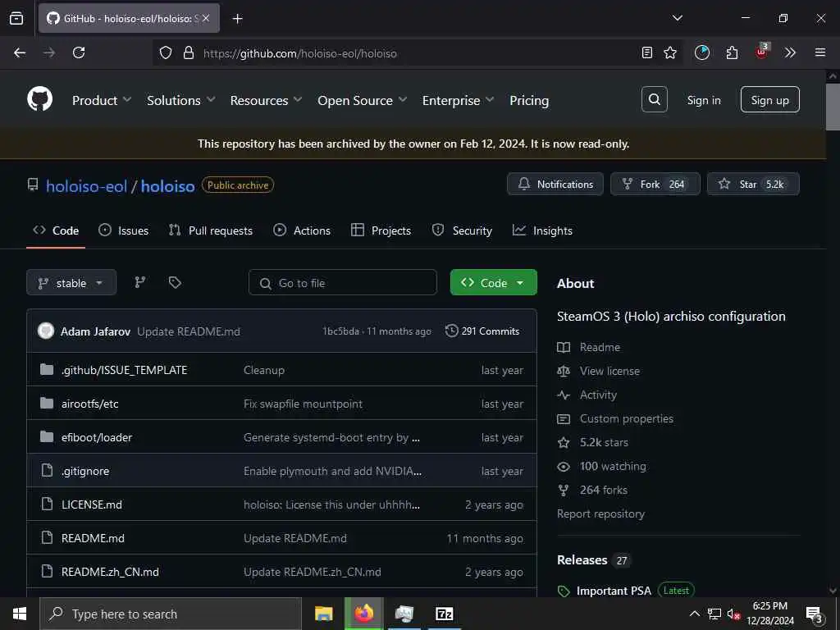Click Adam Jafarov's avatar image
Image resolution: width=840 pixels, height=630 pixels.
pyautogui.click(x=46, y=331)
